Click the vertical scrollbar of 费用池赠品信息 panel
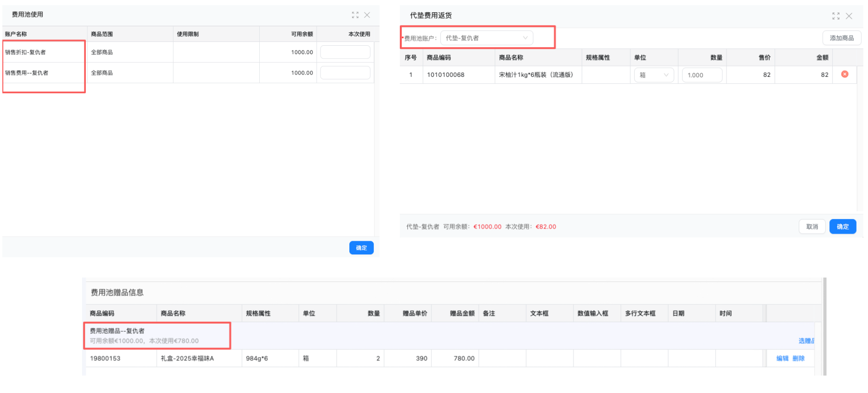This screenshot has height=393, width=868. click(x=825, y=326)
